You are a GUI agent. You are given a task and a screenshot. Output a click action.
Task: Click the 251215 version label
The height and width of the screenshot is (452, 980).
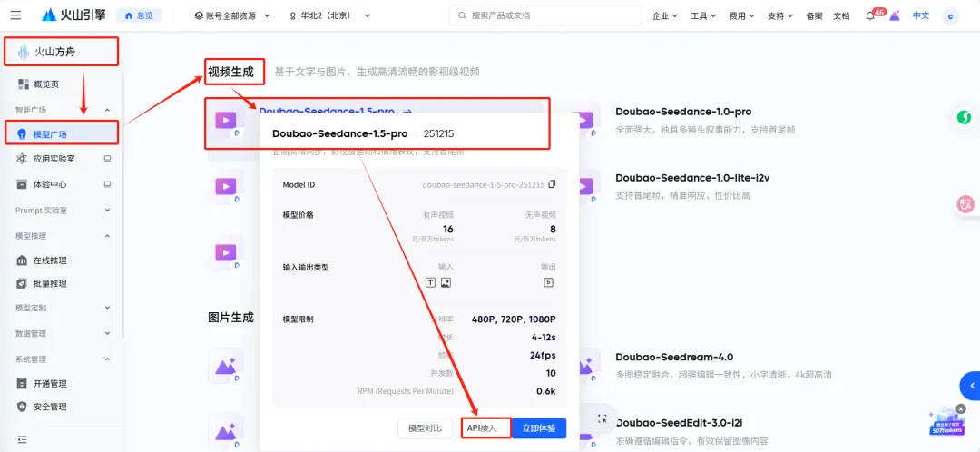click(x=439, y=133)
